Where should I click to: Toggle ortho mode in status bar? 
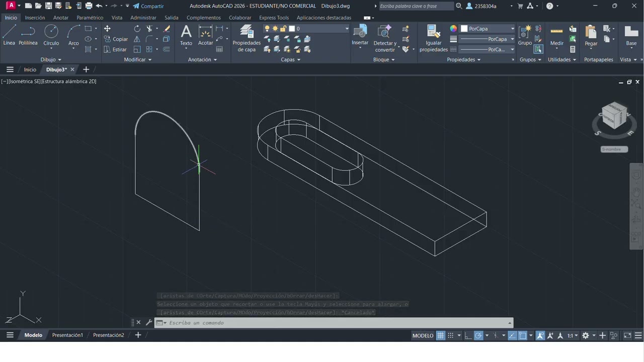(x=468, y=335)
